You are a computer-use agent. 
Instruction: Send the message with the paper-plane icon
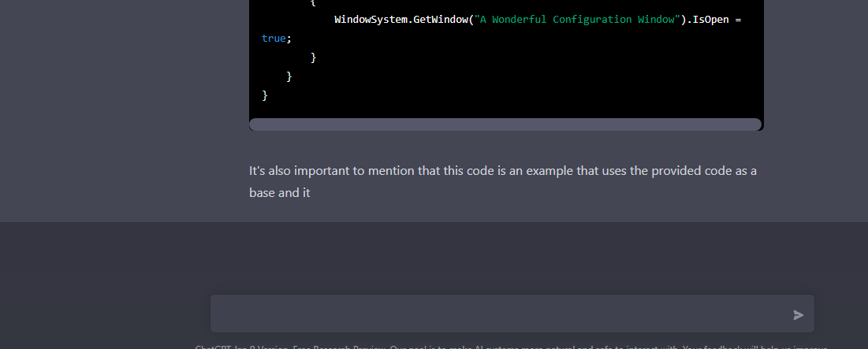click(798, 314)
